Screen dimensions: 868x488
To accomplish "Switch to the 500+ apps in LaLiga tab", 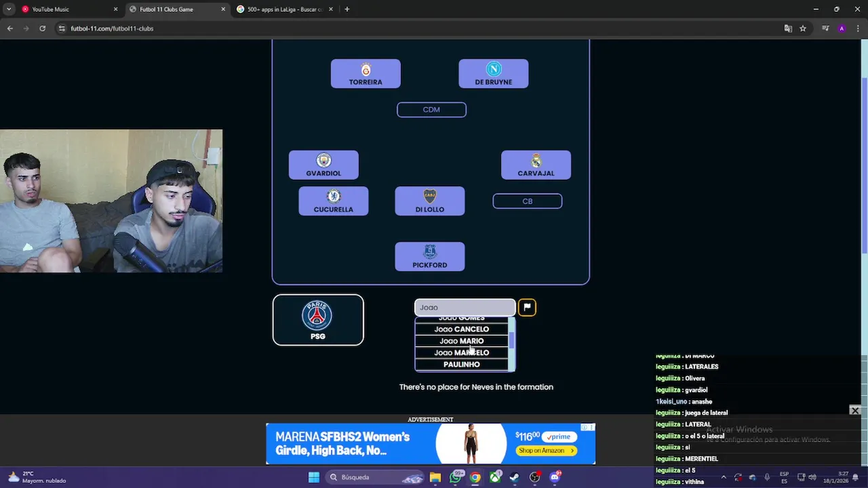I will click(283, 9).
